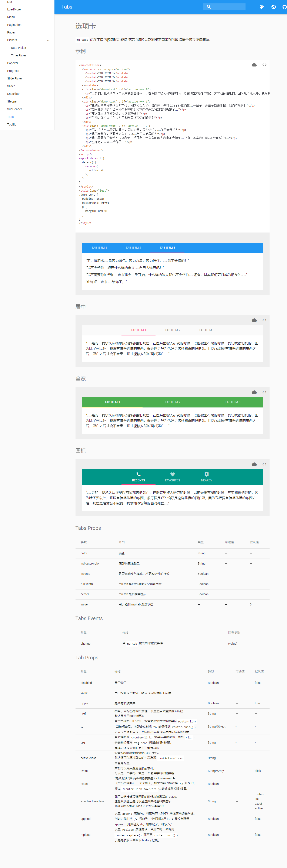Screen dimensions: 287x868
Task: Open the theme palette icon in header
Action: [x=261, y=7]
